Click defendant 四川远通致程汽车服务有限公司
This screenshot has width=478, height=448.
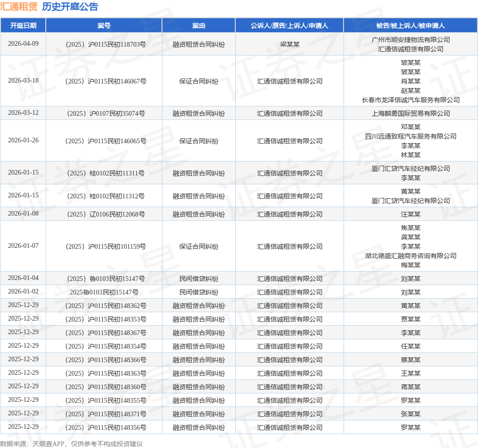[x=411, y=136]
